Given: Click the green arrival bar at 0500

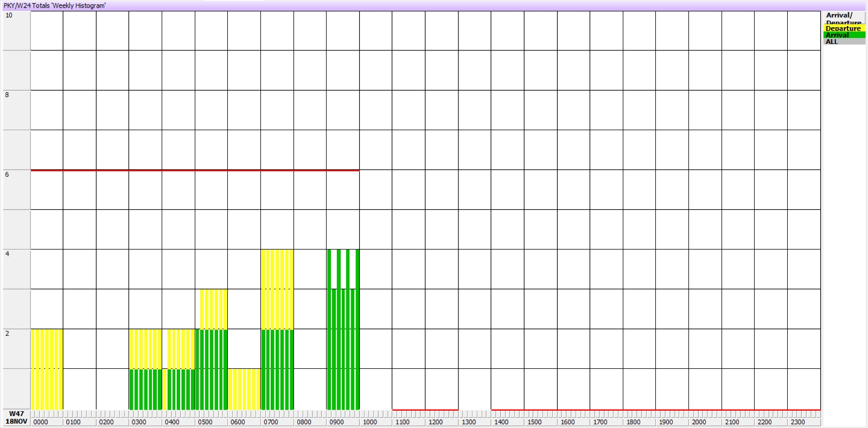Looking at the screenshot, I should 212,369.
